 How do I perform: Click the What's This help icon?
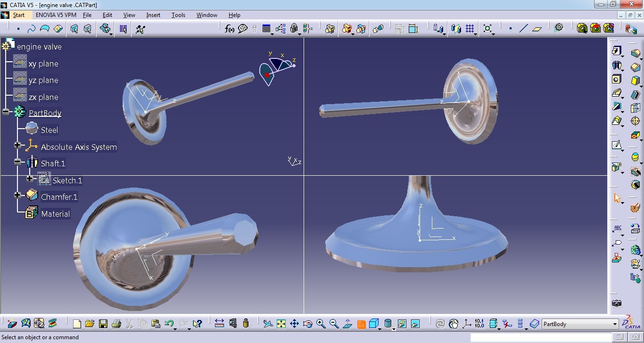(x=198, y=324)
